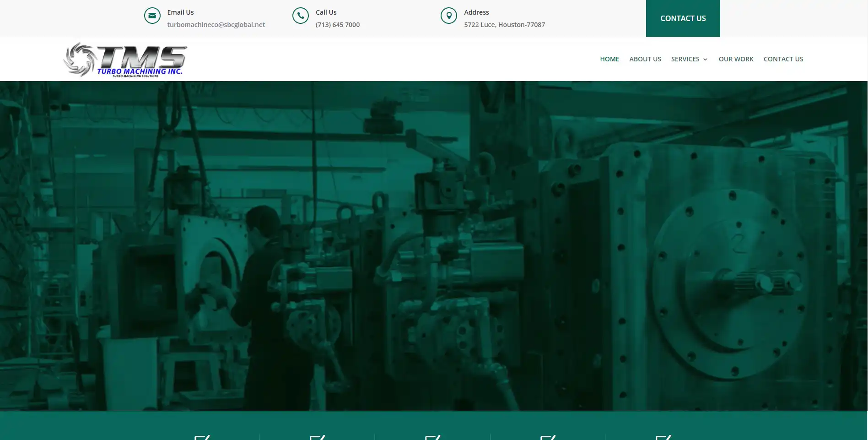Screen dimensions: 868x440
Task: Click the location pin icon
Action: [x=448, y=16]
